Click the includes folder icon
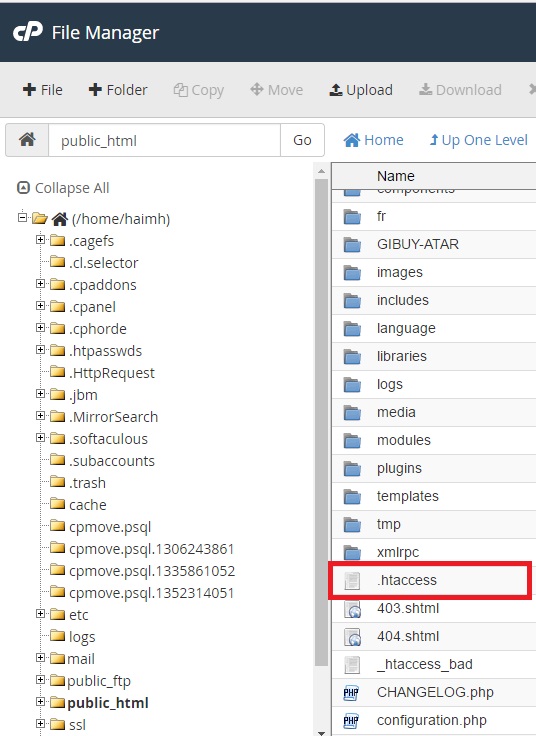 (352, 301)
